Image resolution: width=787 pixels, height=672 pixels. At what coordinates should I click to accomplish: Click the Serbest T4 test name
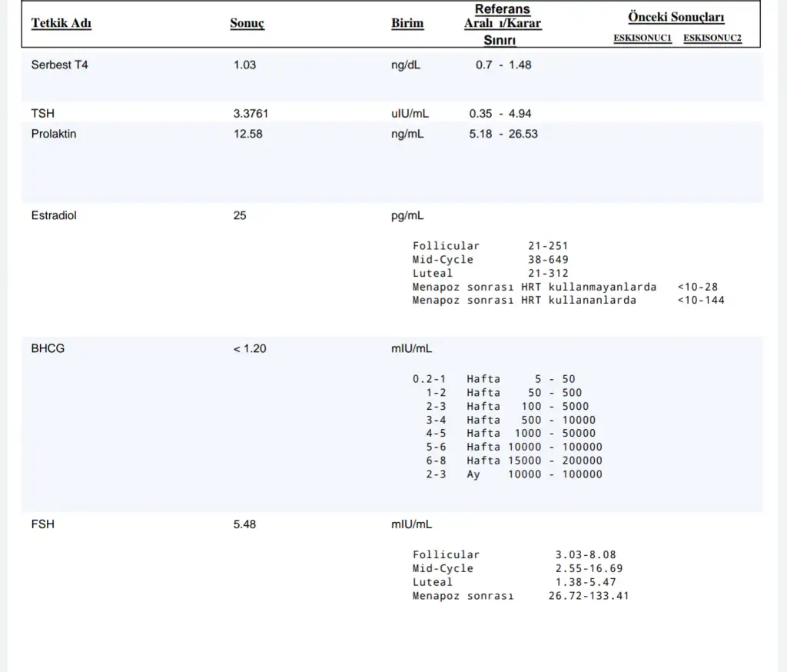pyautogui.click(x=59, y=65)
